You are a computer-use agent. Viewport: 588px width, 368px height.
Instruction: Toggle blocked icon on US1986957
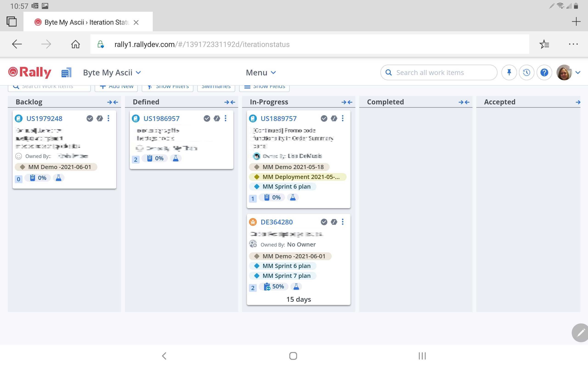click(217, 118)
